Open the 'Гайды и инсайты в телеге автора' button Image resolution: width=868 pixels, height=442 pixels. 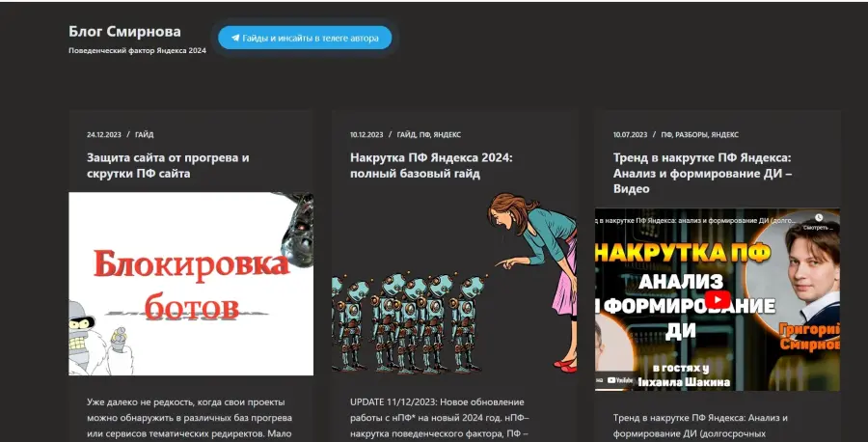pyautogui.click(x=305, y=39)
